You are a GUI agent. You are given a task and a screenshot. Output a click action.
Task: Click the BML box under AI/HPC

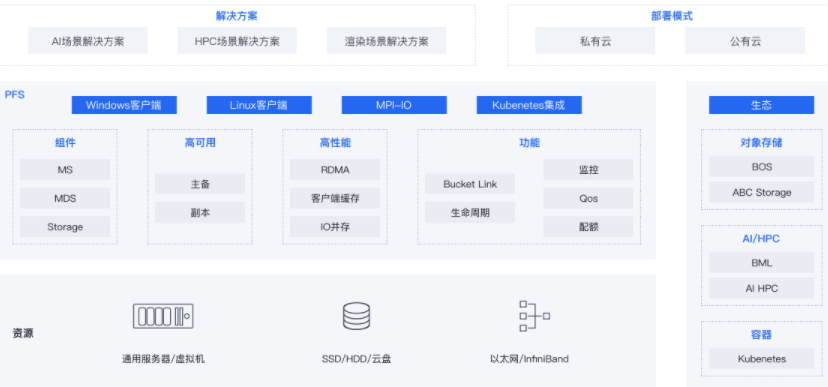coord(761,263)
